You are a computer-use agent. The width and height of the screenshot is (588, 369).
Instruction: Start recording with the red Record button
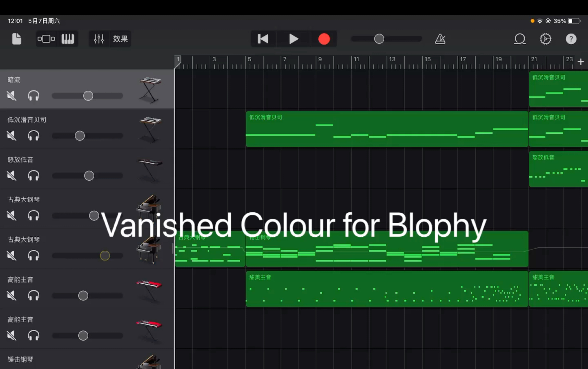[x=324, y=39]
